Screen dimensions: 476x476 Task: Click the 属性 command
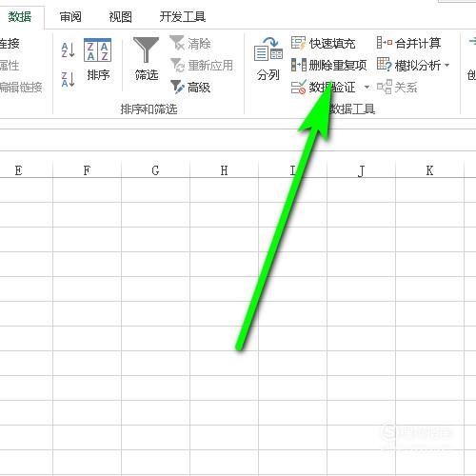tap(10, 66)
